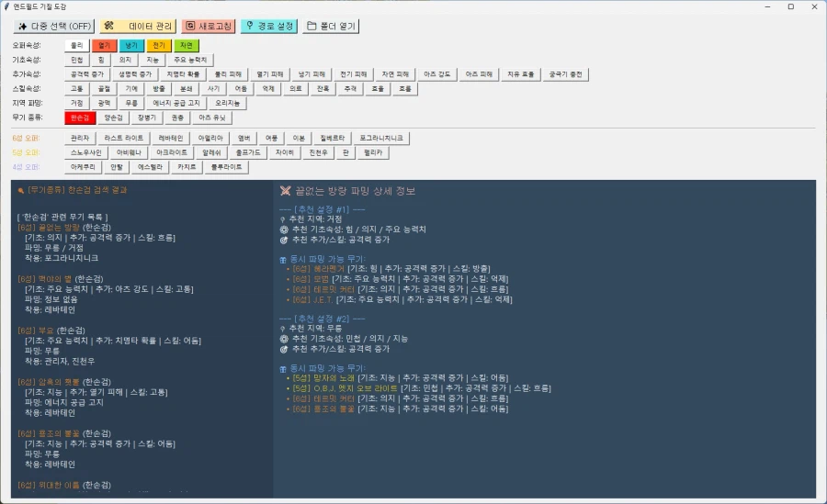Click the 냉기 피해 filter button

pos(312,74)
